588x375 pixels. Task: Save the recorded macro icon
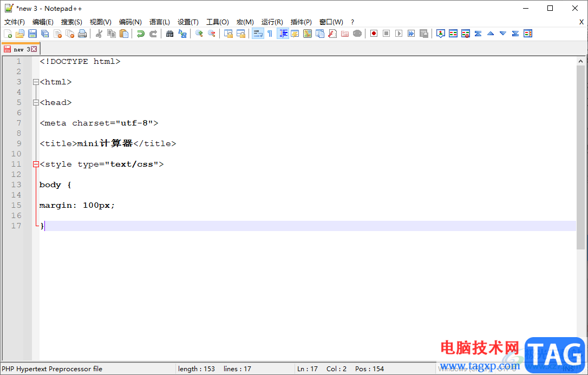coord(424,34)
